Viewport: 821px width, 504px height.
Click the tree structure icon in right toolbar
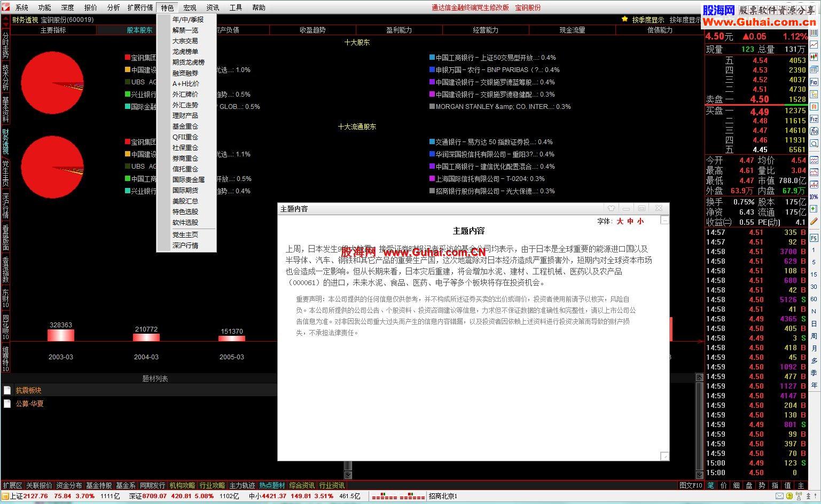[814, 94]
